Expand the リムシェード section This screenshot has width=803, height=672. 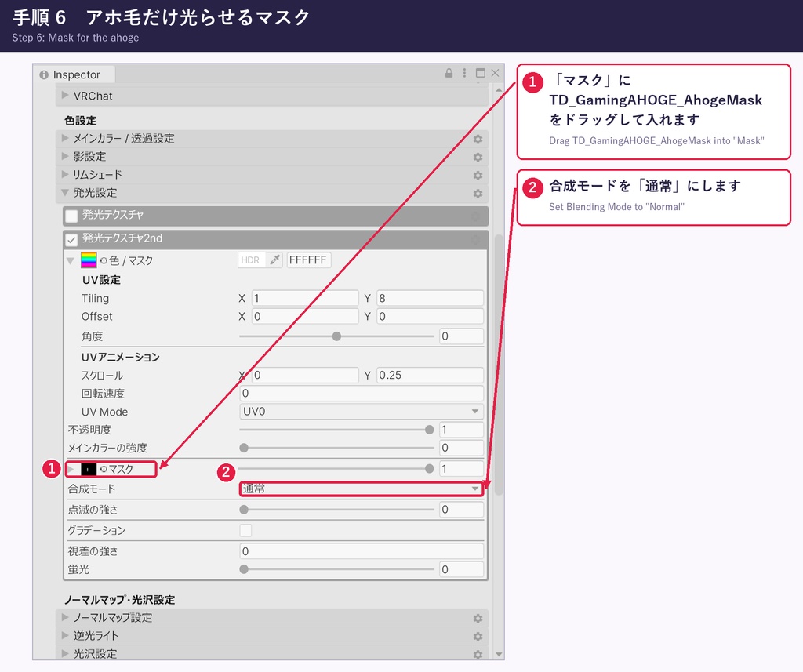coord(65,174)
